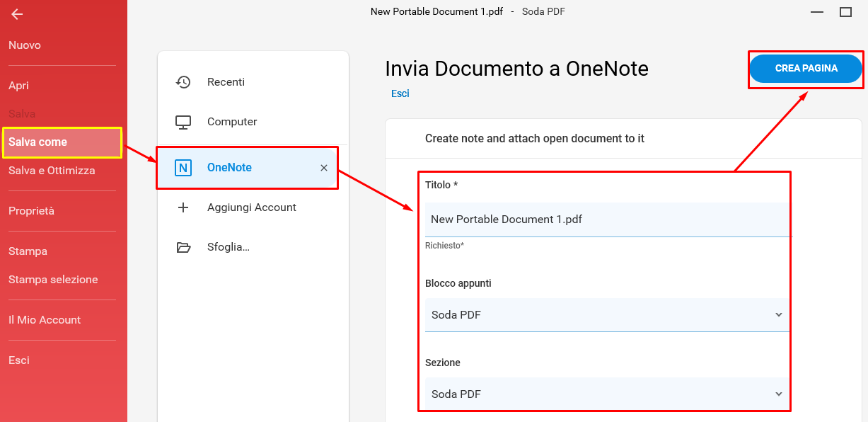Open the Sezione dropdown
The width and height of the screenshot is (868, 422).
(607, 394)
